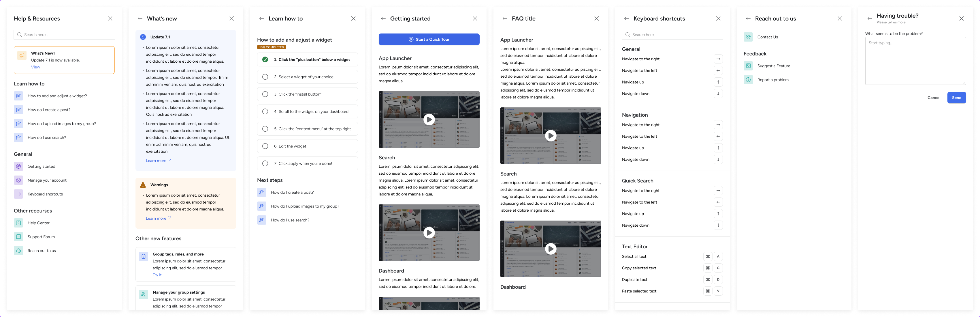Screen dimensions: 980x317
Task: Select the Getting started icon under General
Action: pyautogui.click(x=18, y=166)
